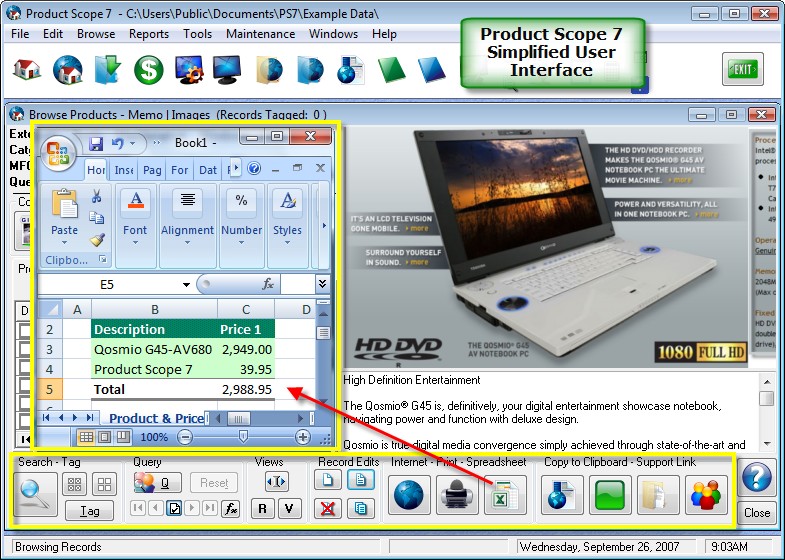Click the green EXIT button

click(742, 69)
